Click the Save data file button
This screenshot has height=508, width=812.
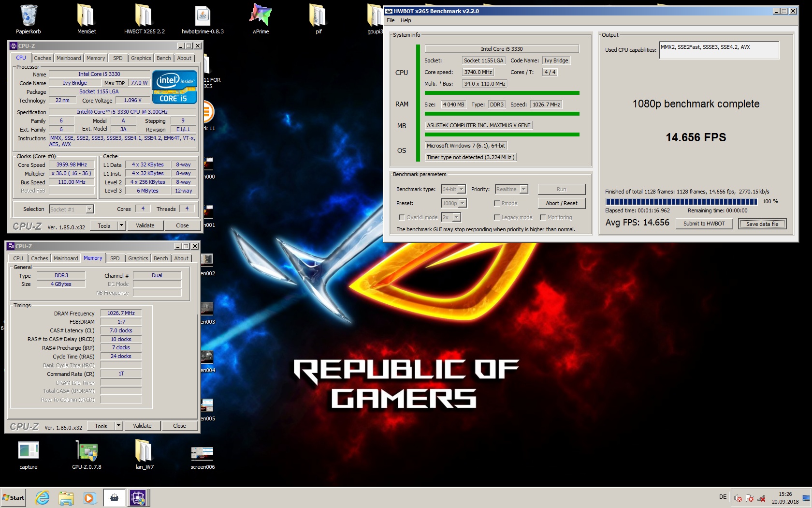pos(762,224)
